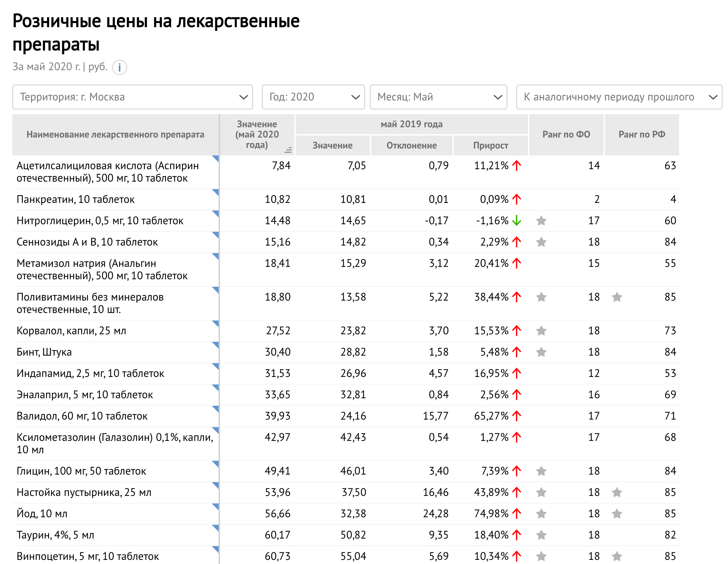The height and width of the screenshot is (564, 728).
Task: Click the РФ star in Настойка пустырника row
Action: pyautogui.click(x=617, y=492)
